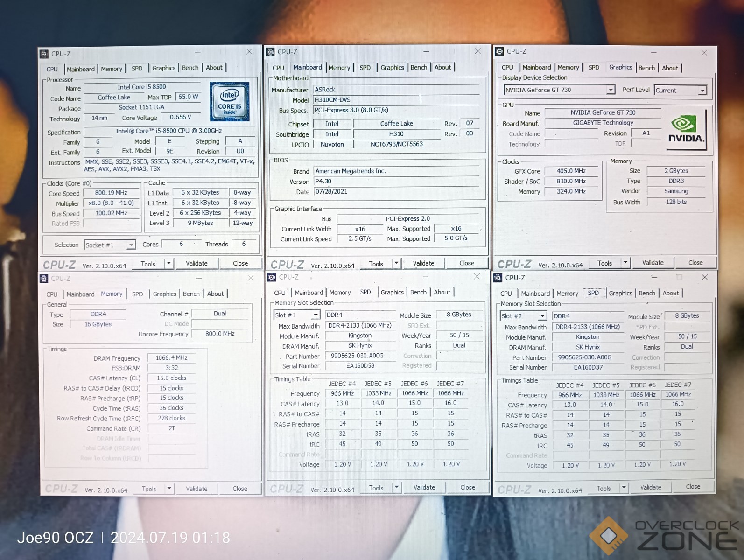This screenshot has height=560, width=744.
Task: Click the '1066.4 MHz' DRAM Frequency value
Action: coord(171,358)
